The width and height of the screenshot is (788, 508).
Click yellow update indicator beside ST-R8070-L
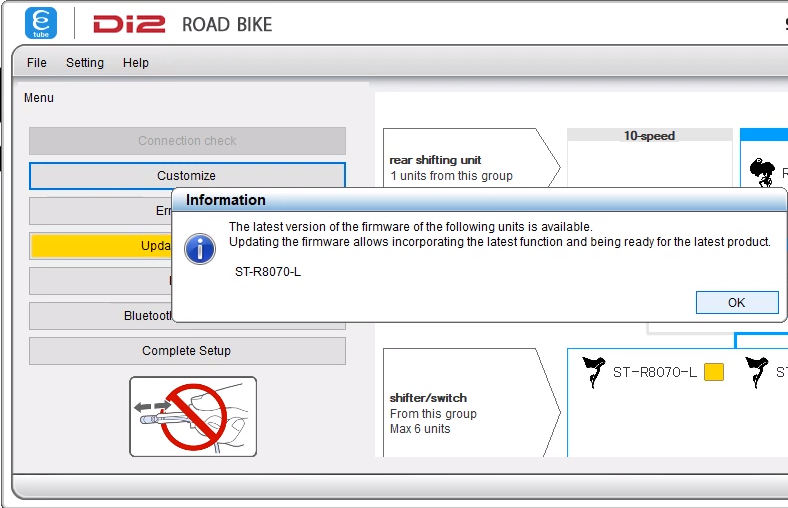coord(714,372)
